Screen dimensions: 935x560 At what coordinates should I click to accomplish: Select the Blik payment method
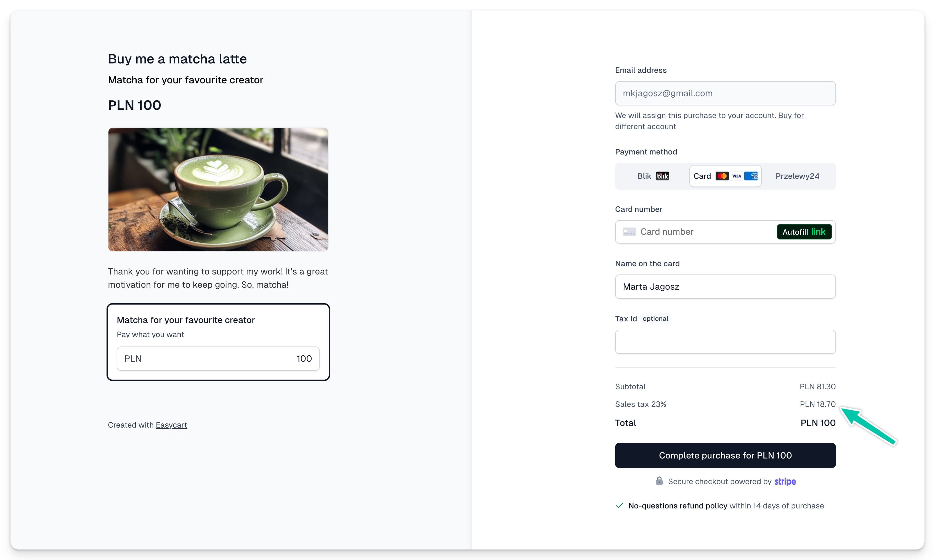pyautogui.click(x=653, y=176)
